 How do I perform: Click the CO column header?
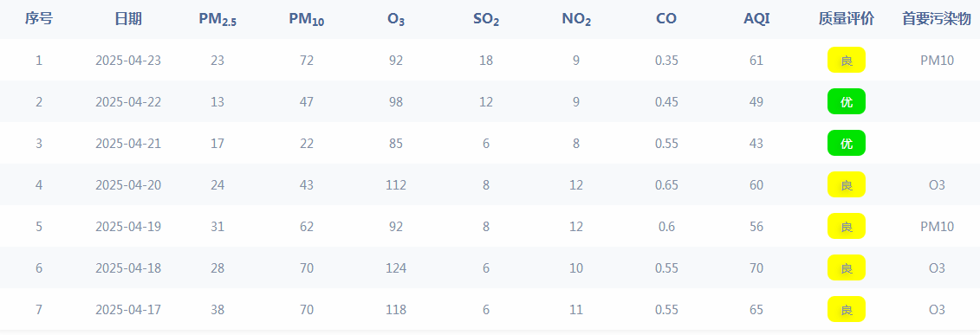pyautogui.click(x=666, y=19)
